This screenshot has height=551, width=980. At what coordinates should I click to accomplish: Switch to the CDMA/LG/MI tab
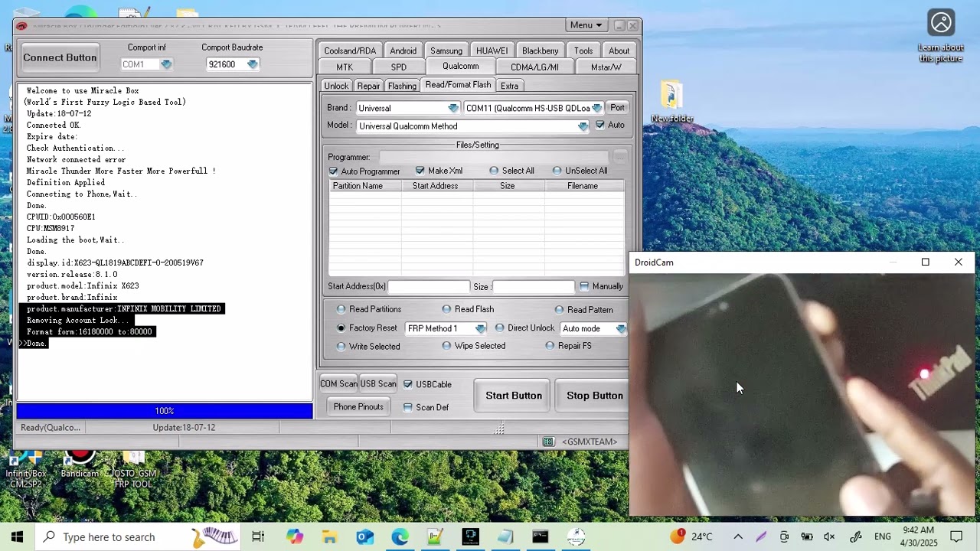pyautogui.click(x=534, y=67)
